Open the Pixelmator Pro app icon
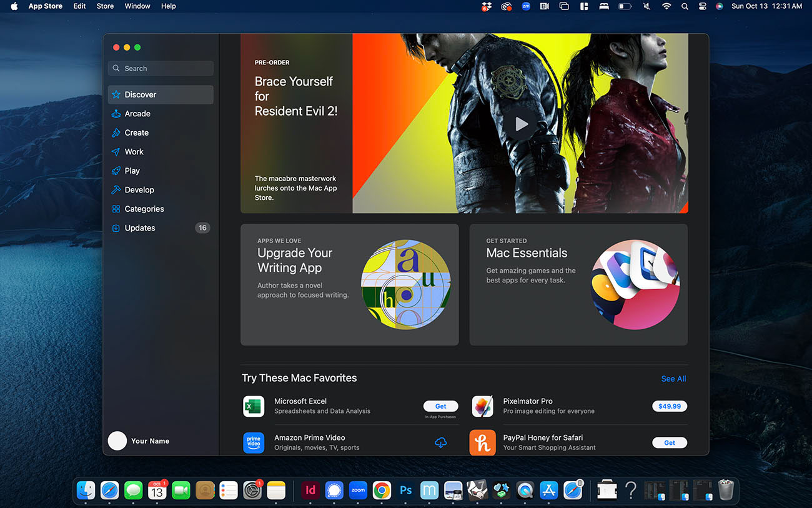Image resolution: width=812 pixels, height=508 pixels. pyautogui.click(x=482, y=406)
